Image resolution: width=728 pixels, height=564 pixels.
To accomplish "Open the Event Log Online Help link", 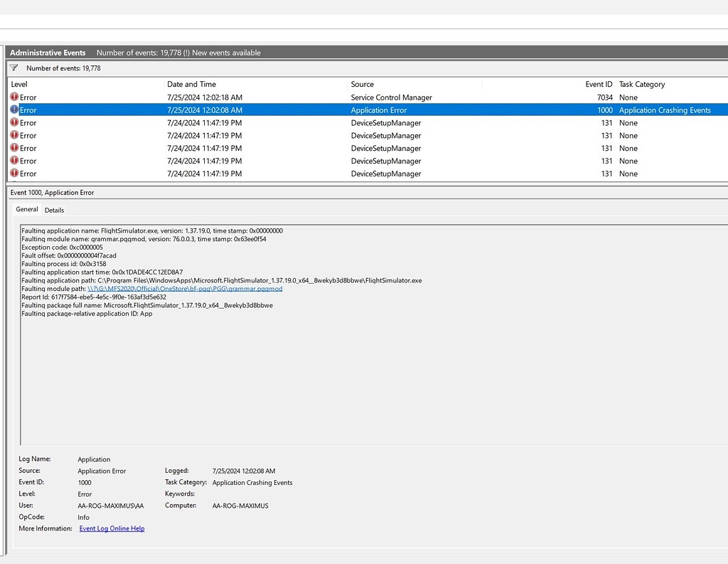I will click(x=112, y=528).
